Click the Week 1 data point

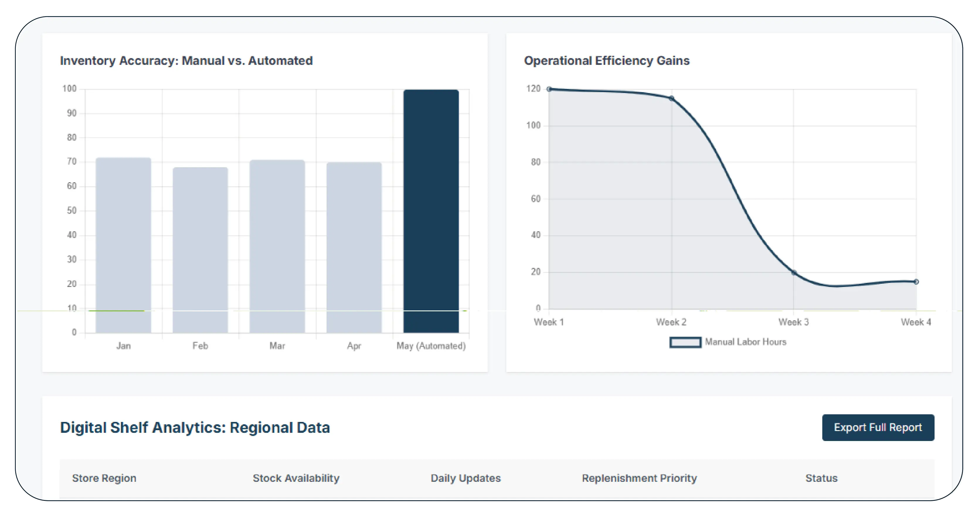pos(549,89)
